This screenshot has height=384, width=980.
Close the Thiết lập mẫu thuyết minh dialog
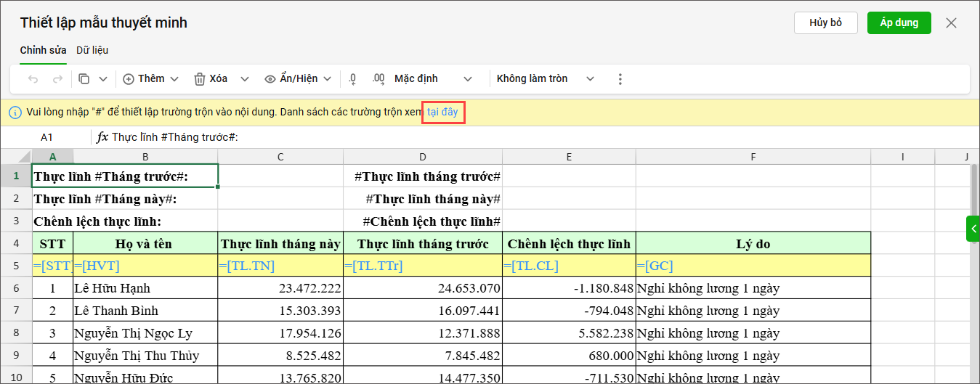point(951,23)
